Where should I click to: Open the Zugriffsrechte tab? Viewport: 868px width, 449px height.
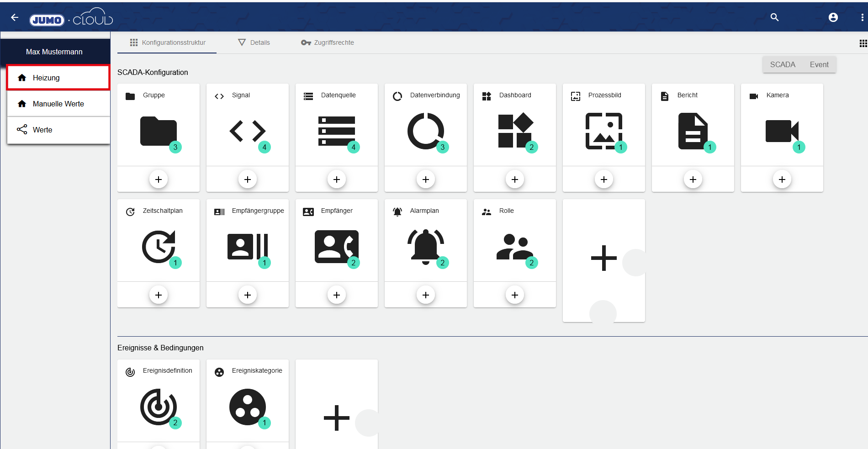point(328,42)
